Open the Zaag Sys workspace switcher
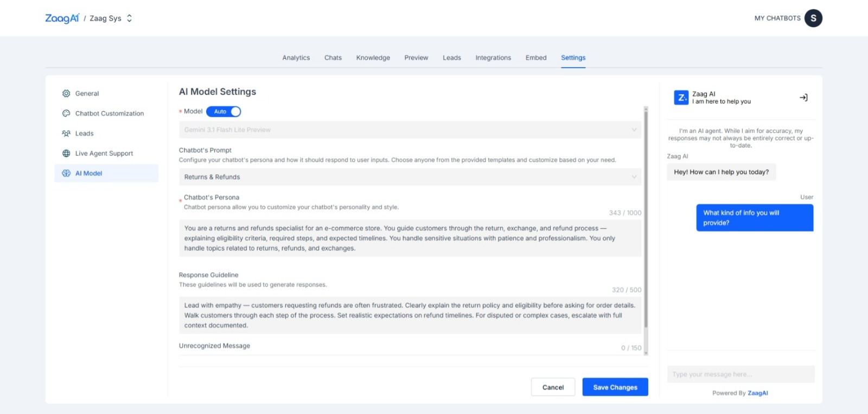 pyautogui.click(x=111, y=18)
